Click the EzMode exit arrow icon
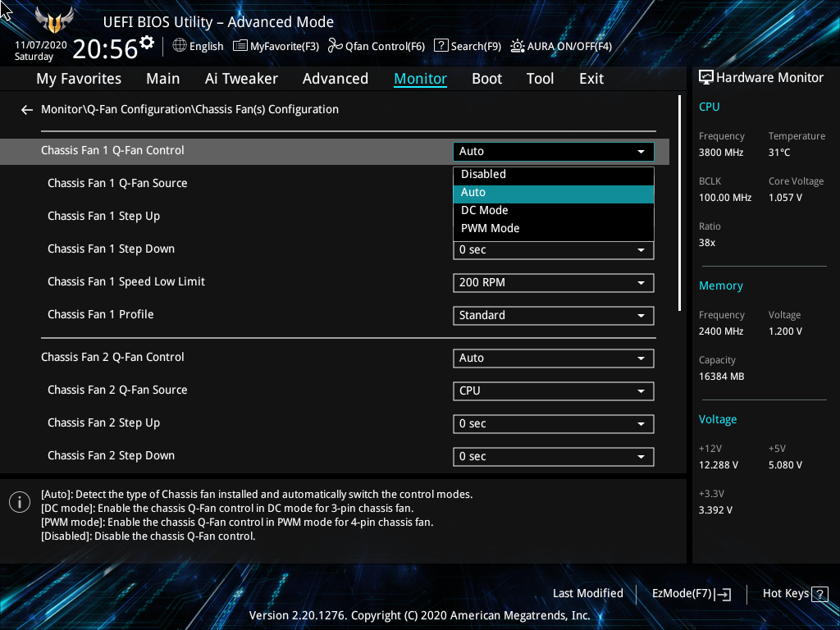The height and width of the screenshot is (630, 840). tap(723, 594)
